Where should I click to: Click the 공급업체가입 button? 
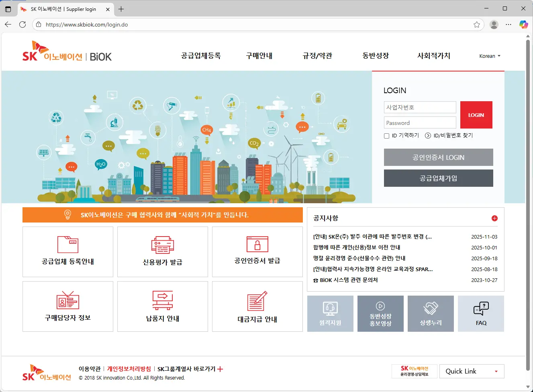pos(438,178)
